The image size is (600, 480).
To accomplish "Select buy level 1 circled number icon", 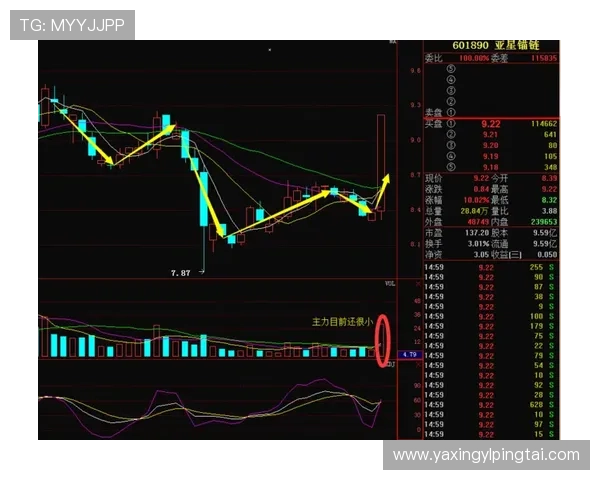I will (451, 123).
